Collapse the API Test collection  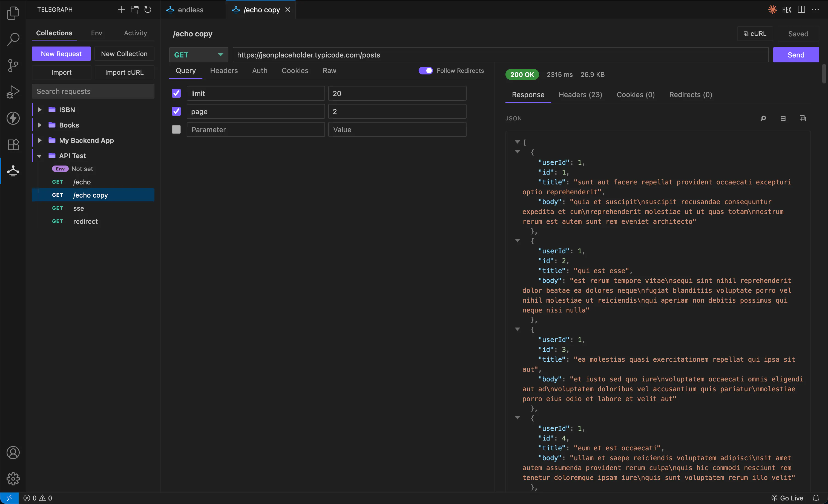click(39, 156)
